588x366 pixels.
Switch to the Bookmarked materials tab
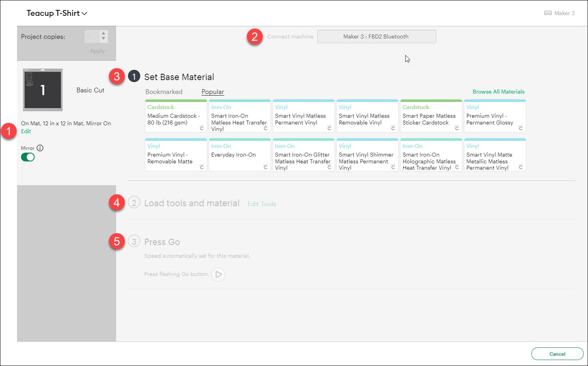tap(164, 92)
